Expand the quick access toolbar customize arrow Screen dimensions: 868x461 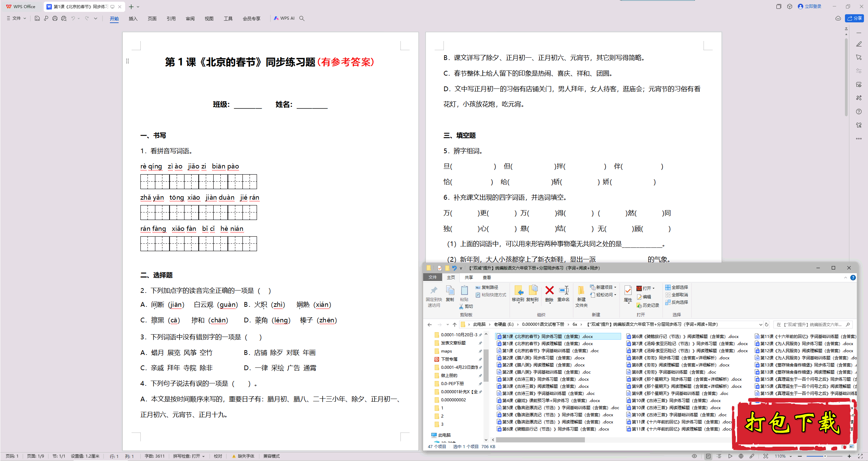click(96, 18)
